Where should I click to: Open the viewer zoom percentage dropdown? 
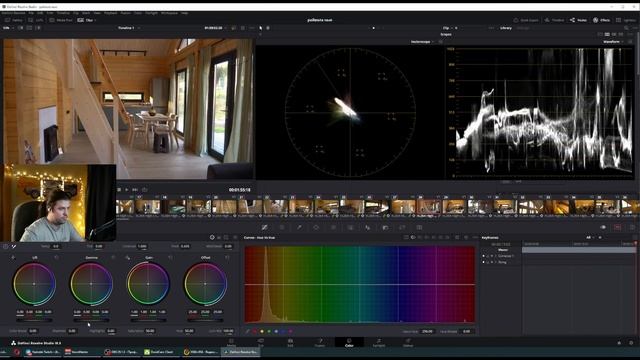point(8,28)
